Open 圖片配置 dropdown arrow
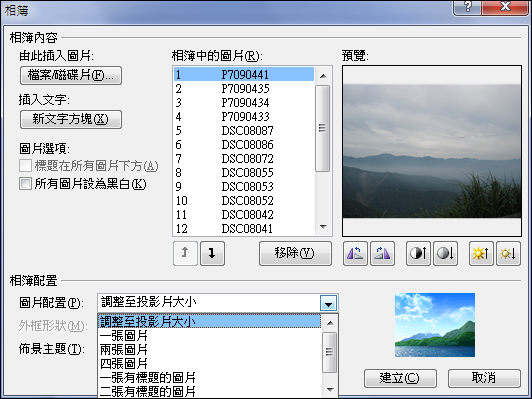Screen dimensions: 532x399 tap(328, 303)
